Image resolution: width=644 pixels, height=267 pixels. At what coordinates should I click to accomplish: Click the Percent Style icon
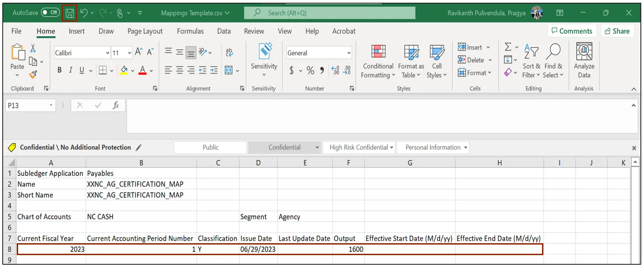pyautogui.click(x=310, y=70)
